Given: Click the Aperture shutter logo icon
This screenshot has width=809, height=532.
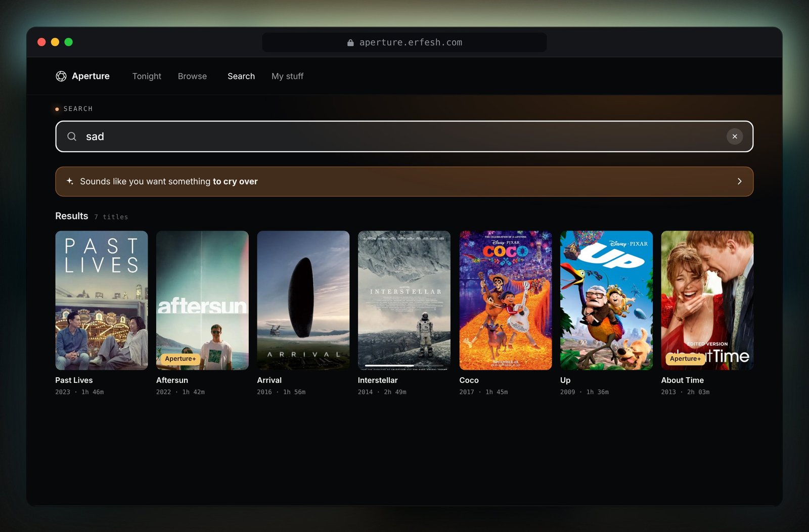Looking at the screenshot, I should pos(61,76).
